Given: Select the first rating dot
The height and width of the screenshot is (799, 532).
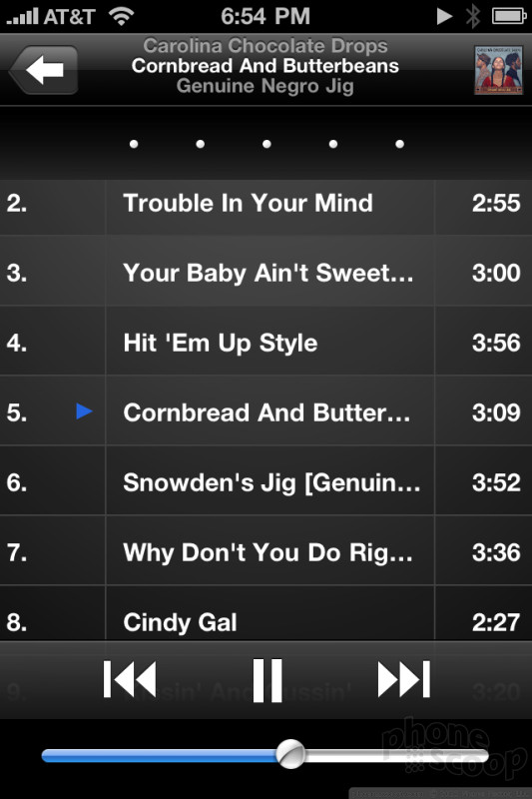Looking at the screenshot, I should tap(134, 144).
